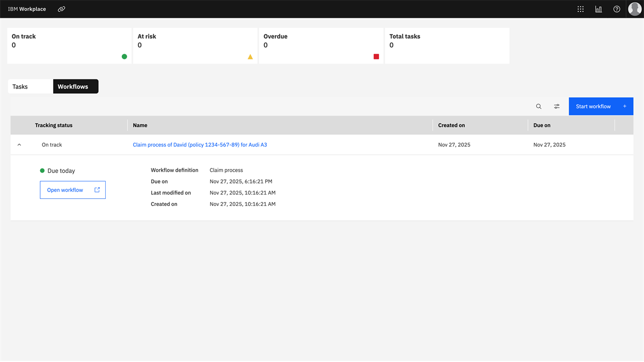644x362 pixels.
Task: Sort by Tracking status column header
Action: pos(54,125)
